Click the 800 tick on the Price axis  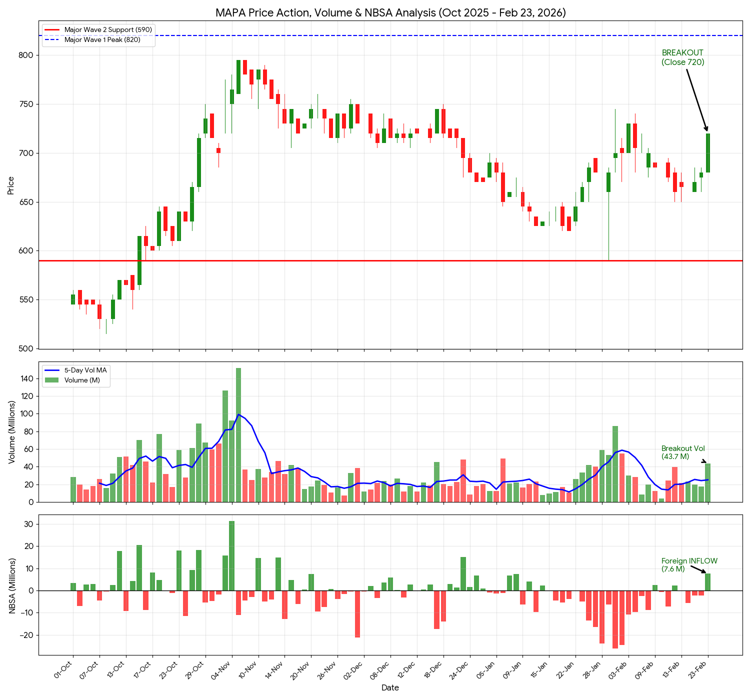pyautogui.click(x=26, y=55)
